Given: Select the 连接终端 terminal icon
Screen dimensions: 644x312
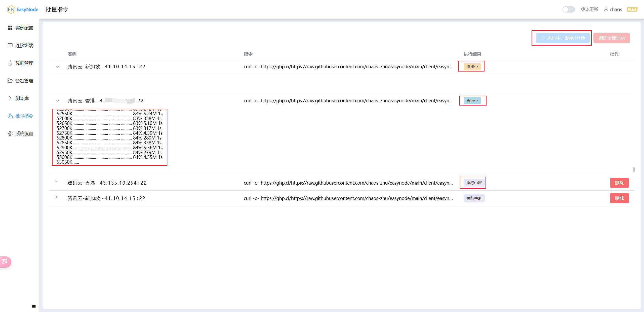Looking at the screenshot, I should click(10, 45).
